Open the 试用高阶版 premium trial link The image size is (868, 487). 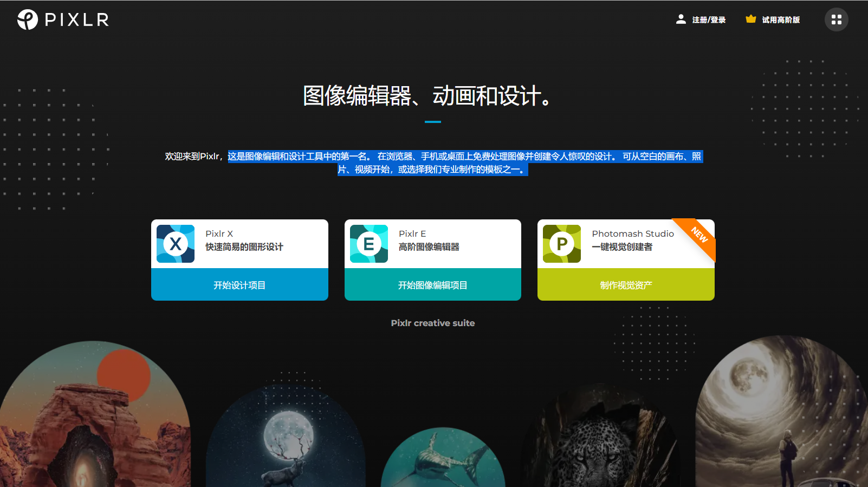(x=781, y=20)
